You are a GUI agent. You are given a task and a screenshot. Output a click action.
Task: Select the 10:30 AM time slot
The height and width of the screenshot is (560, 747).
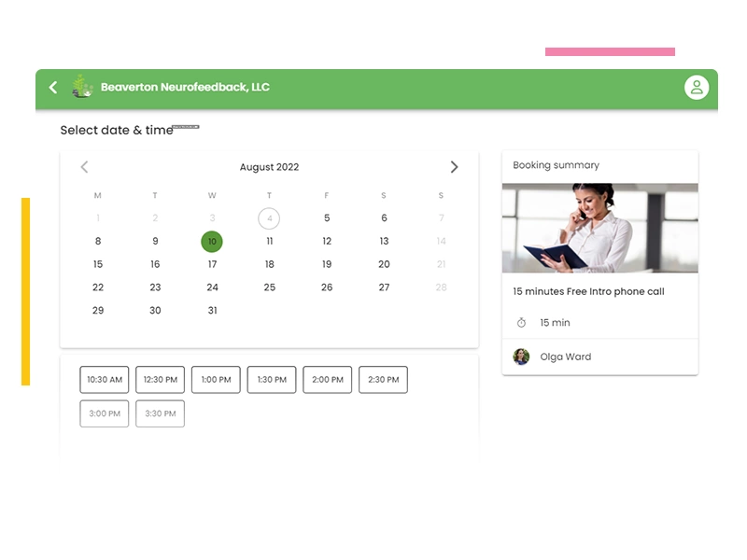(x=105, y=380)
